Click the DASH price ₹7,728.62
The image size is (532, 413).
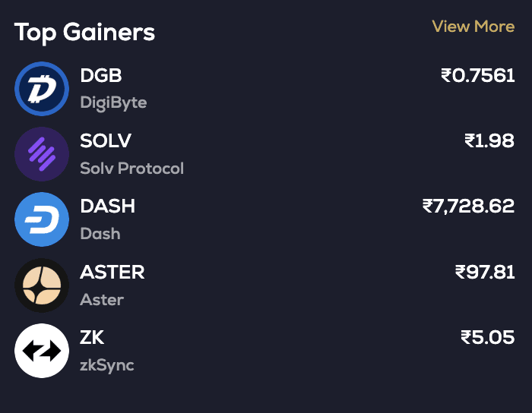pyautogui.click(x=468, y=206)
